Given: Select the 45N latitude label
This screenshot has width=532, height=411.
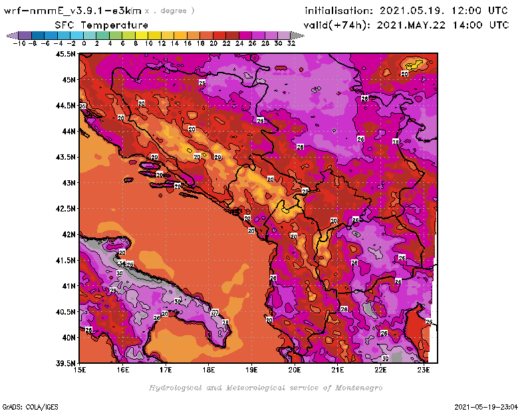Looking at the screenshot, I should point(69,80).
